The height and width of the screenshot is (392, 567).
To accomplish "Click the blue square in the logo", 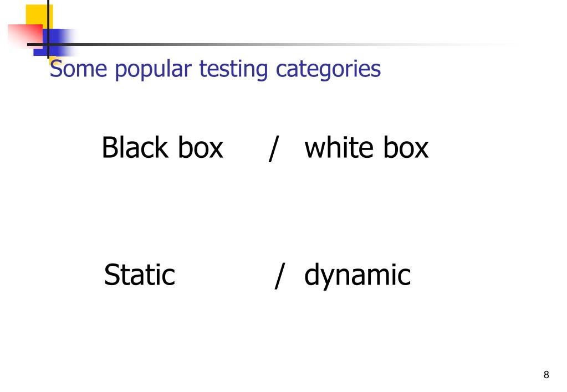I will [x=54, y=42].
